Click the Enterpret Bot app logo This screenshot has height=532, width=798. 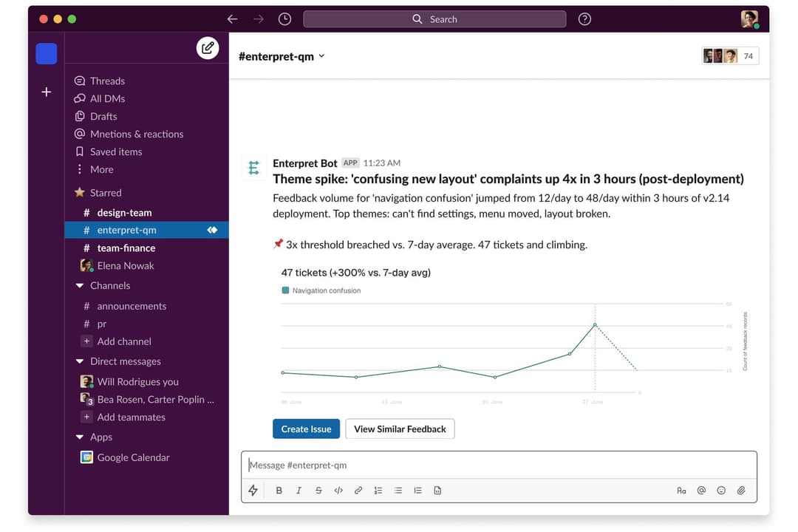point(253,168)
